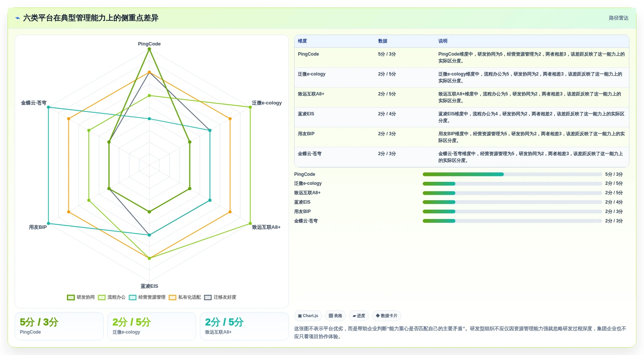This screenshot has width=644, height=355.
Task: Click the 说明 column header
Action: pyautogui.click(x=443, y=41)
